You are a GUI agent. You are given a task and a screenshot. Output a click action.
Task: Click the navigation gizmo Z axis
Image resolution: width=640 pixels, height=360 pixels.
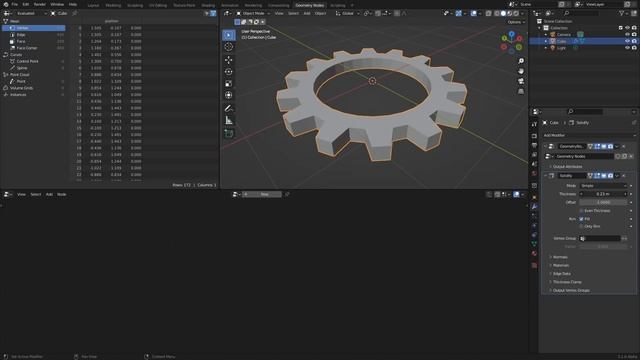tap(511, 34)
